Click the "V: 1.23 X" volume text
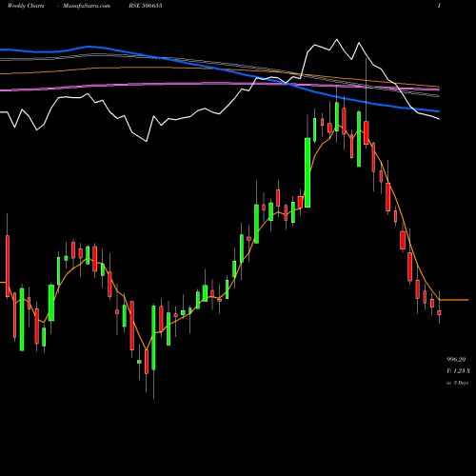The width and height of the screenshot is (476, 476). pyautogui.click(x=458, y=371)
